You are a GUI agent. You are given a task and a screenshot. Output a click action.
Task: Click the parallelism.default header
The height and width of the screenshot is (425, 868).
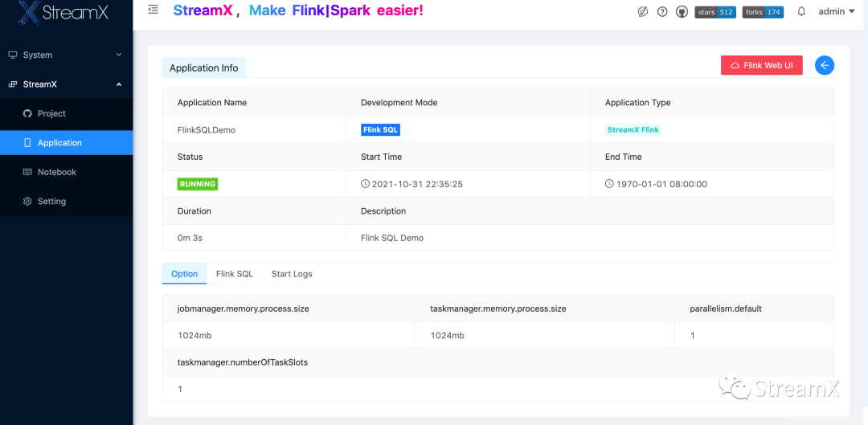point(726,309)
